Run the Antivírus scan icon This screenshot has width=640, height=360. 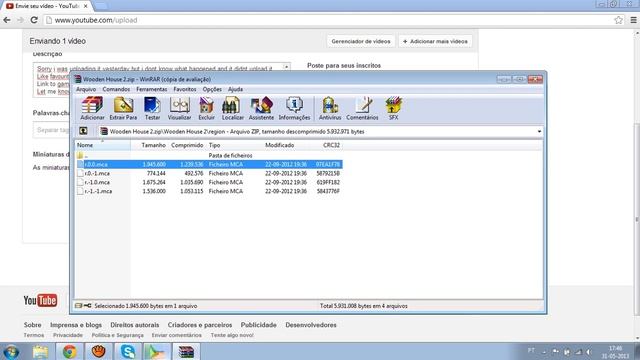pyautogui.click(x=330, y=108)
